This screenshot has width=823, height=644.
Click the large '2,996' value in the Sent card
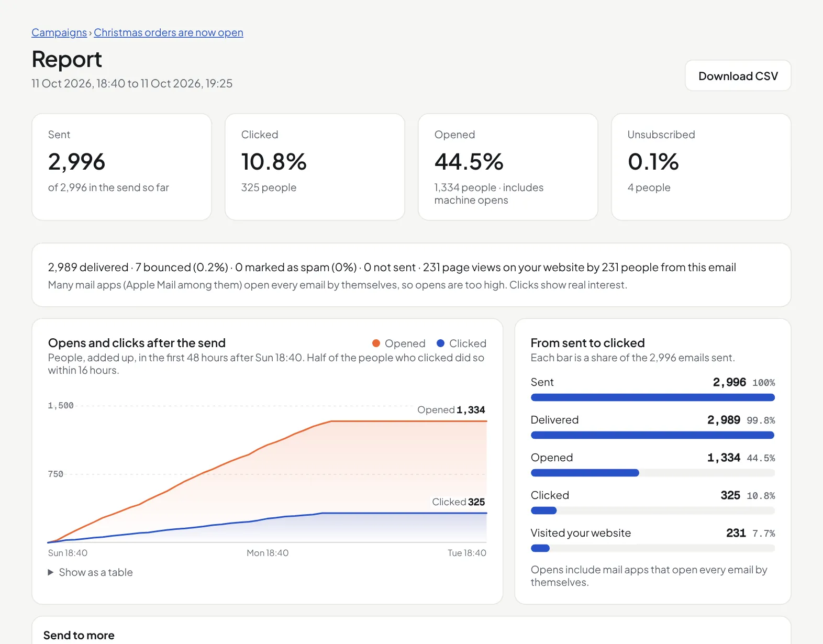tap(77, 162)
